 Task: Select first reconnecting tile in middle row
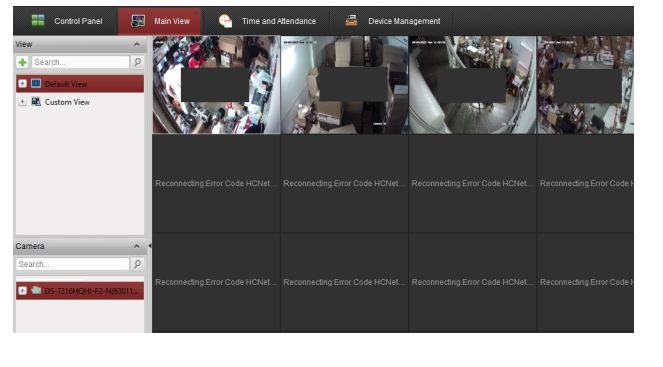(x=216, y=184)
